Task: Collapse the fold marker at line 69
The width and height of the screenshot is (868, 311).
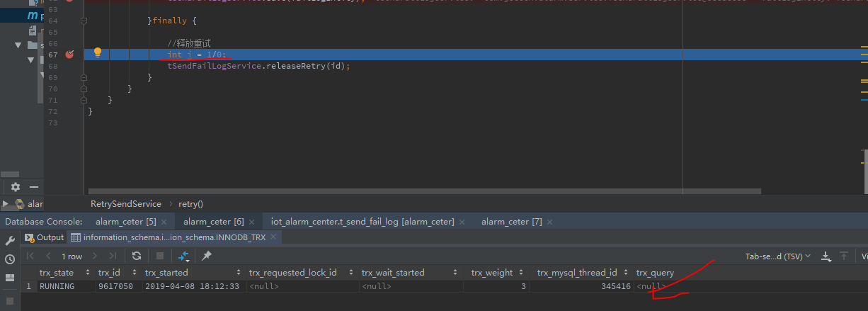Action: [84, 77]
